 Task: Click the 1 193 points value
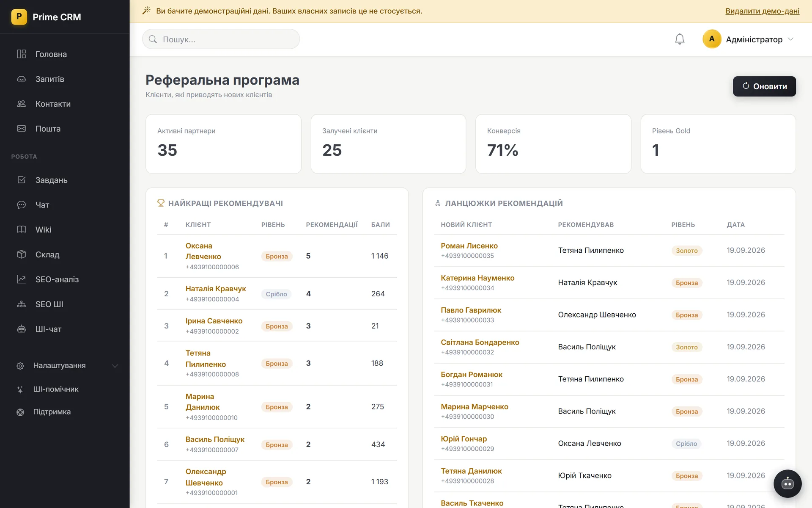[x=380, y=482]
